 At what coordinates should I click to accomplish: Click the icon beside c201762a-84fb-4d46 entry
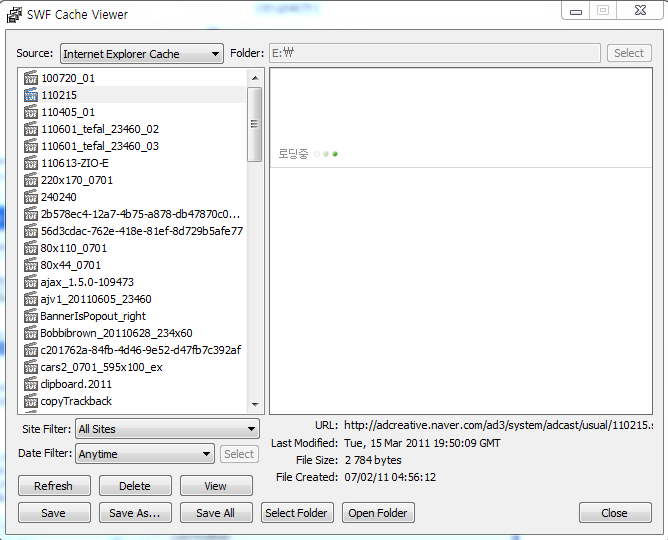pos(31,350)
